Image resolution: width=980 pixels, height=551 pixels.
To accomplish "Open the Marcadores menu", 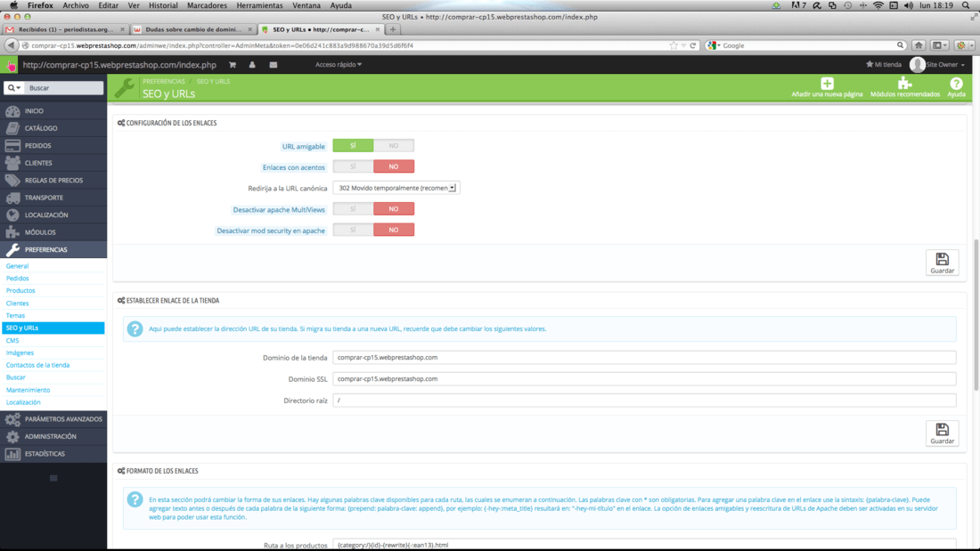I will pos(207,5).
